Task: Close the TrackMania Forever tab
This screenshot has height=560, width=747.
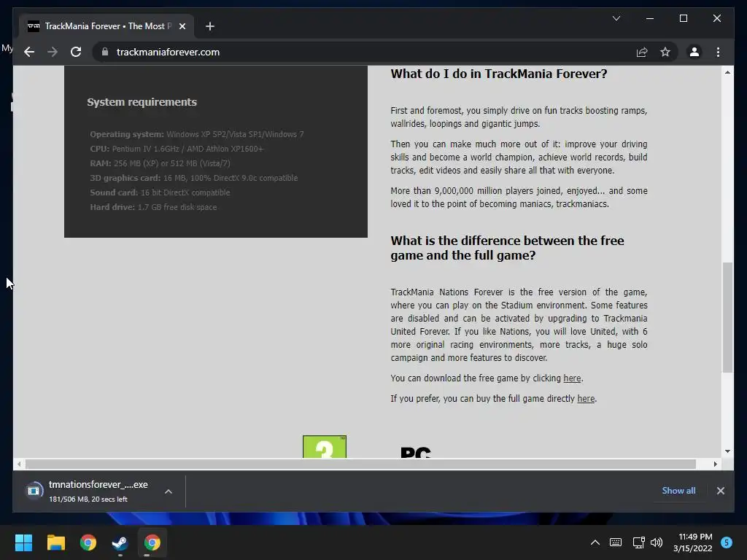Action: [x=182, y=26]
